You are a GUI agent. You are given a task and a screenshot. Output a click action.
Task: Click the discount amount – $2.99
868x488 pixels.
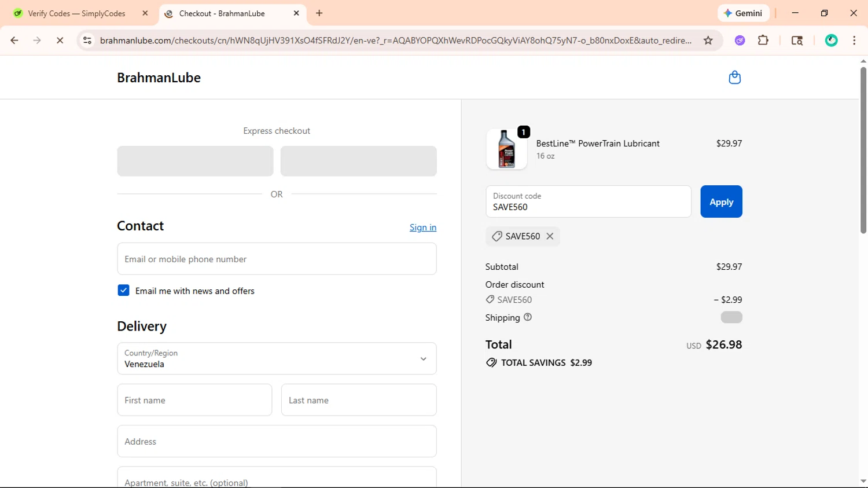pyautogui.click(x=728, y=300)
